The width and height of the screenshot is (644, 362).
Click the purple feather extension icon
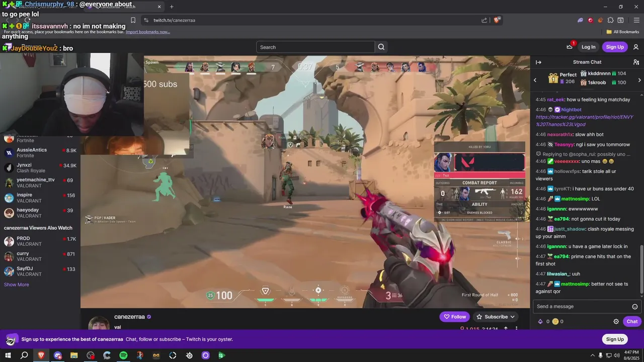580,20
